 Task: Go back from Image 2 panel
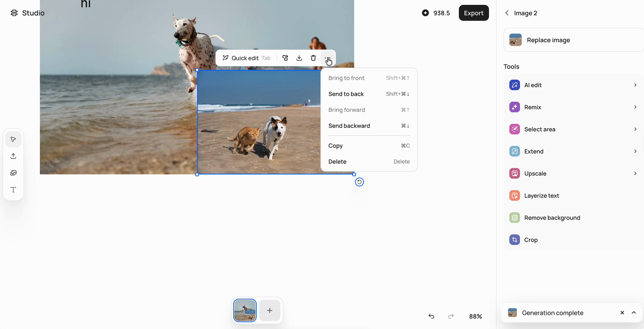pos(507,13)
